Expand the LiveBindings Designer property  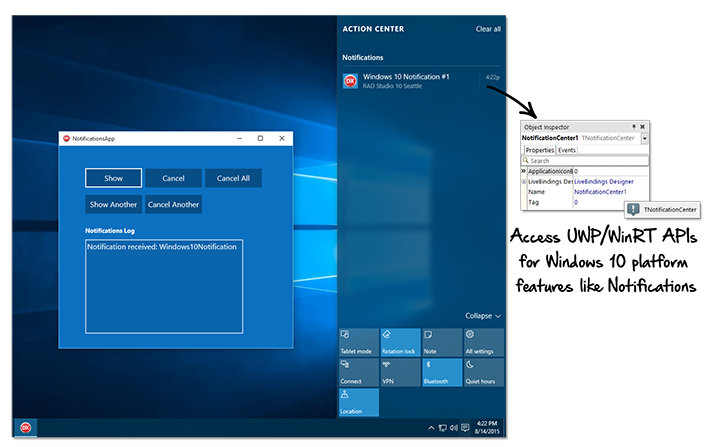click(x=524, y=181)
